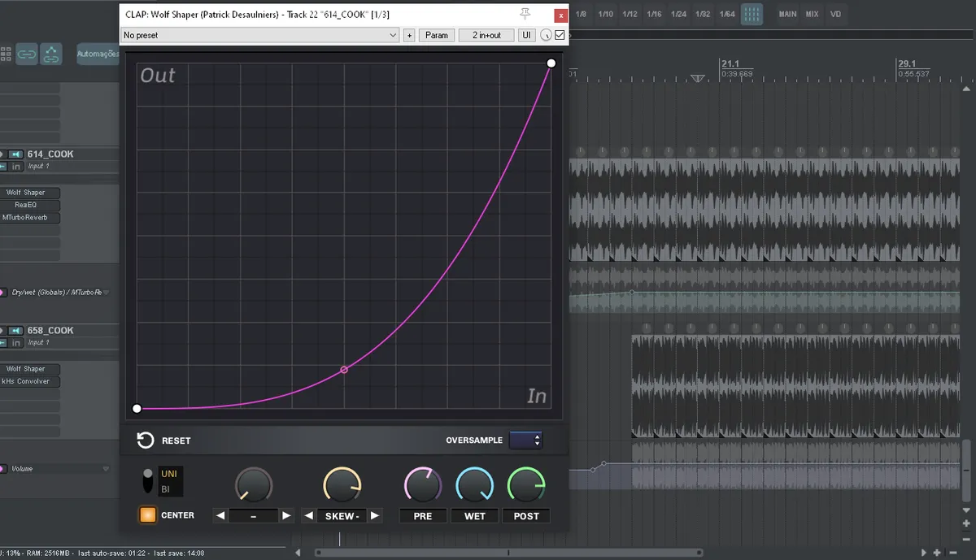
Task: Click the POST gain knob
Action: pos(526,485)
